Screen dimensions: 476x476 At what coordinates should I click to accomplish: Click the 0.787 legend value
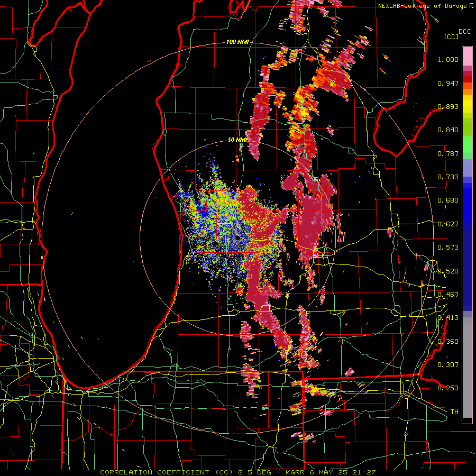click(448, 153)
